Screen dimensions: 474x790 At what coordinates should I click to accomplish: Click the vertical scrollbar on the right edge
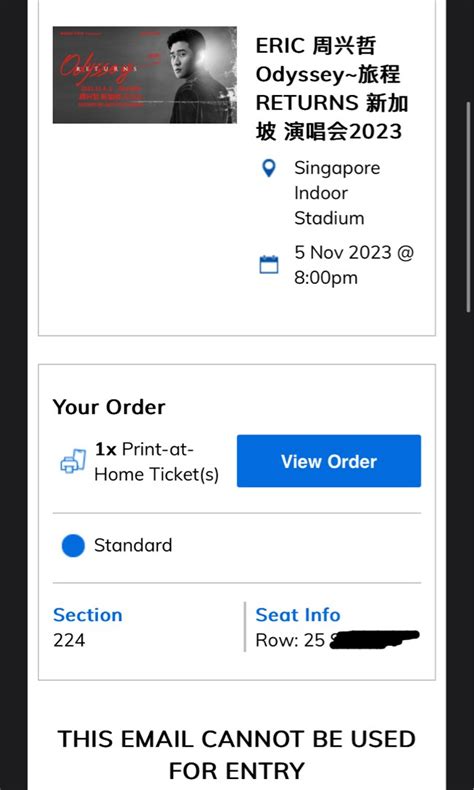click(x=469, y=207)
